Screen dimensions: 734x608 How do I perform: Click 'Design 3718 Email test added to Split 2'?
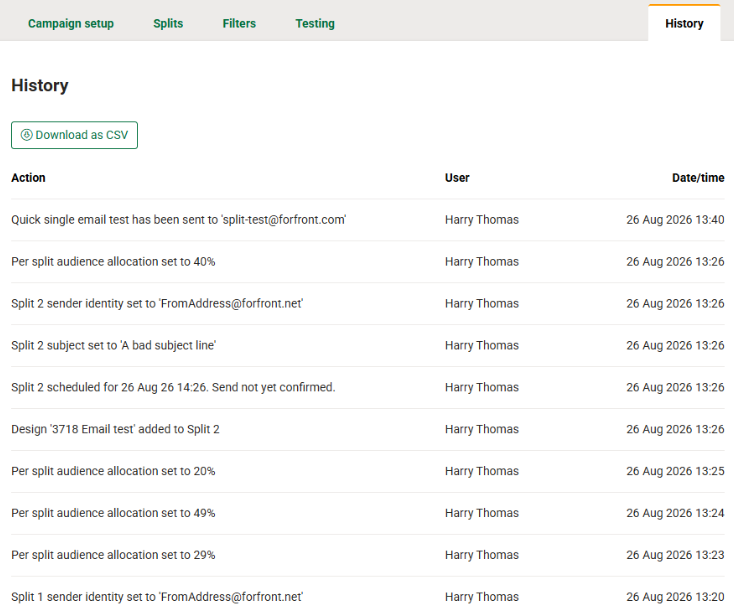click(x=115, y=429)
